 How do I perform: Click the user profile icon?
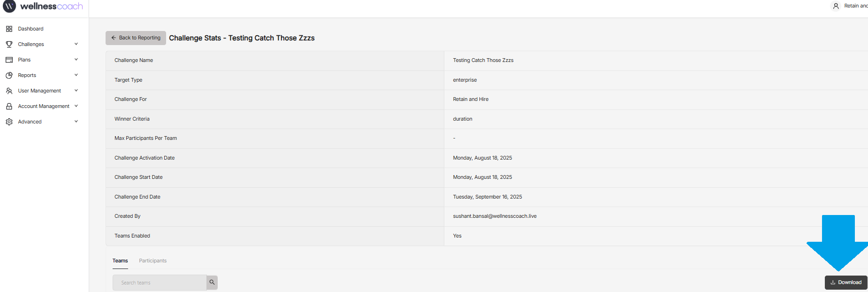(x=836, y=6)
